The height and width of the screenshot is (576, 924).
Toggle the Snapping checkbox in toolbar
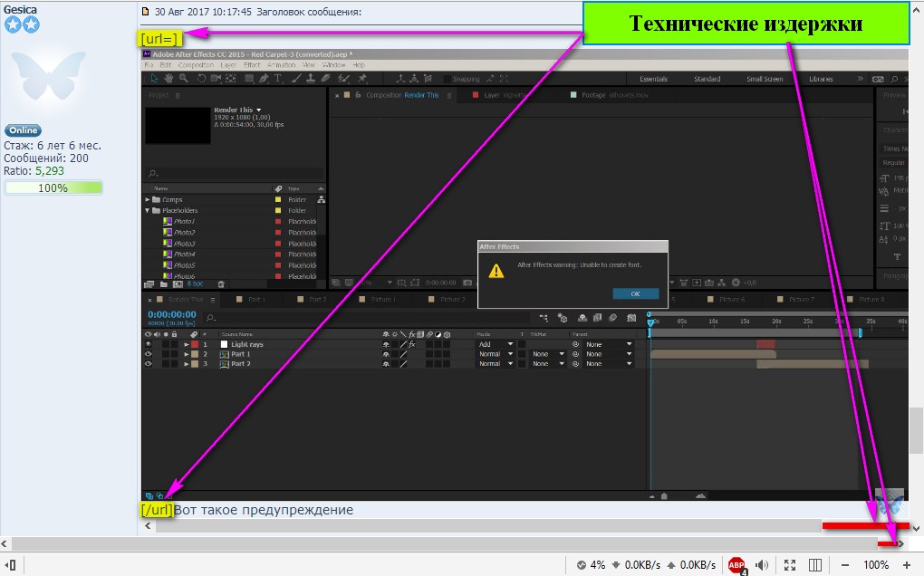448,79
